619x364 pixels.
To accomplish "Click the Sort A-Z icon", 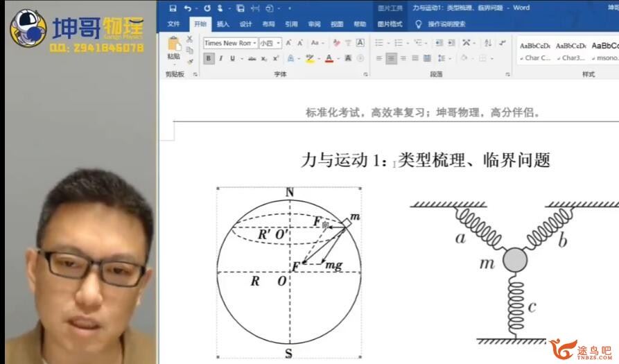I will (488, 42).
